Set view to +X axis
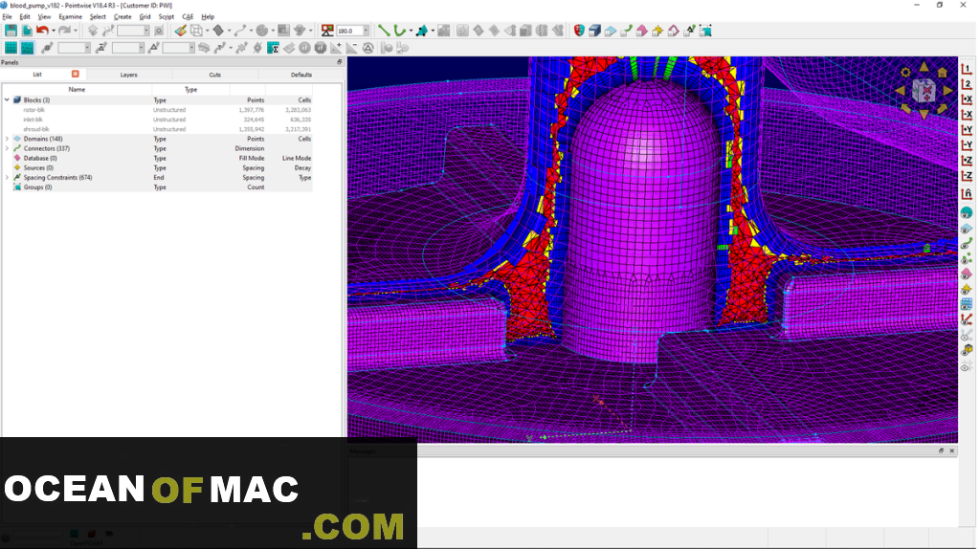 [x=967, y=99]
